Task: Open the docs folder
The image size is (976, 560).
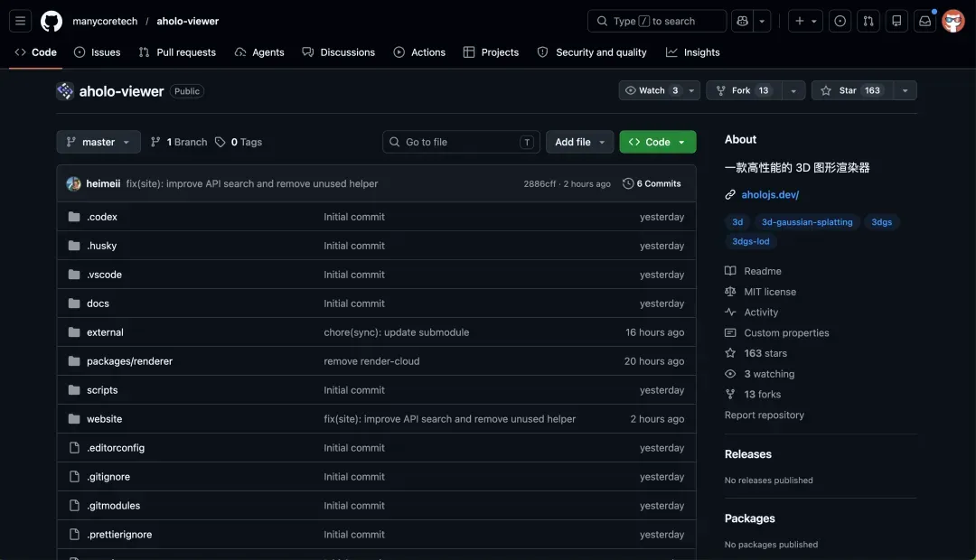Action: (98, 303)
